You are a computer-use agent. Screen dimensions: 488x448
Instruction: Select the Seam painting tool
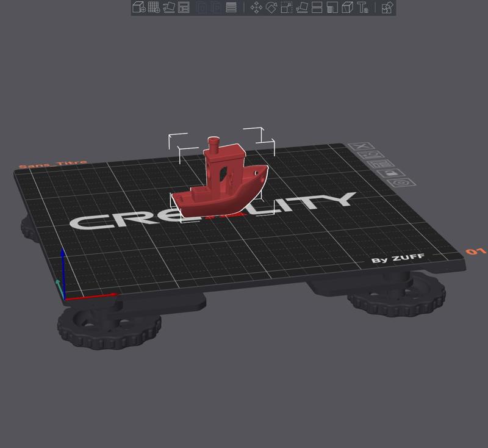click(347, 7)
